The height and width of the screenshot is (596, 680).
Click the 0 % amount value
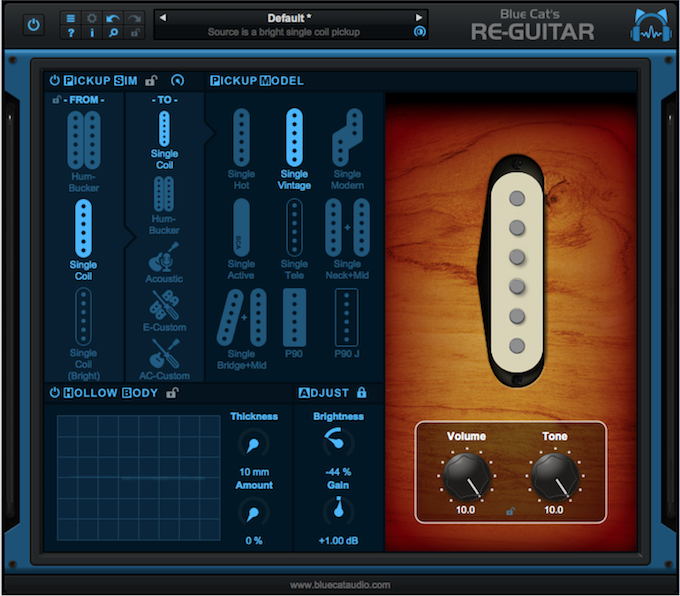[x=254, y=541]
